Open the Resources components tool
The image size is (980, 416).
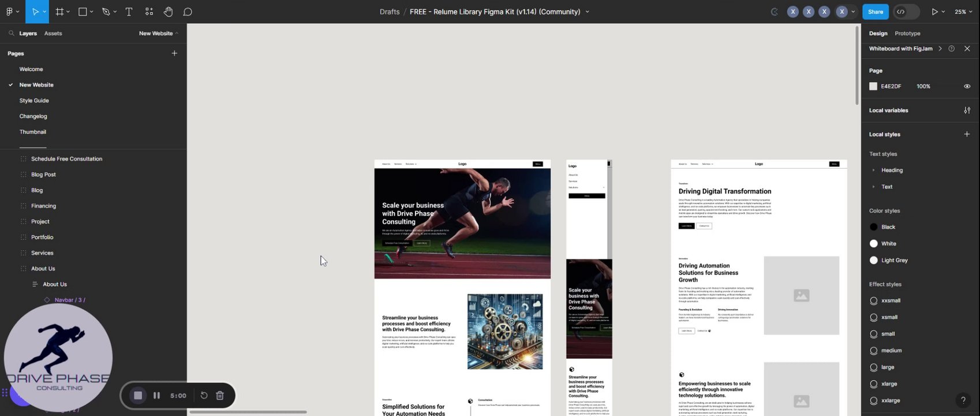pos(149,12)
